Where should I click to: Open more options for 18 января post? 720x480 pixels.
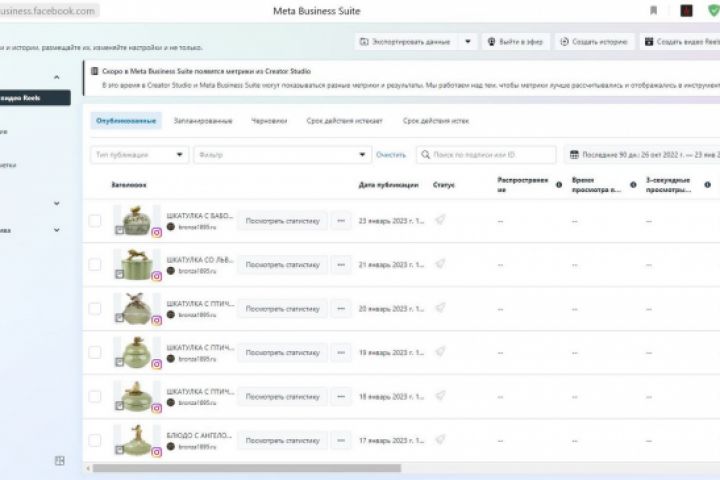(x=341, y=396)
